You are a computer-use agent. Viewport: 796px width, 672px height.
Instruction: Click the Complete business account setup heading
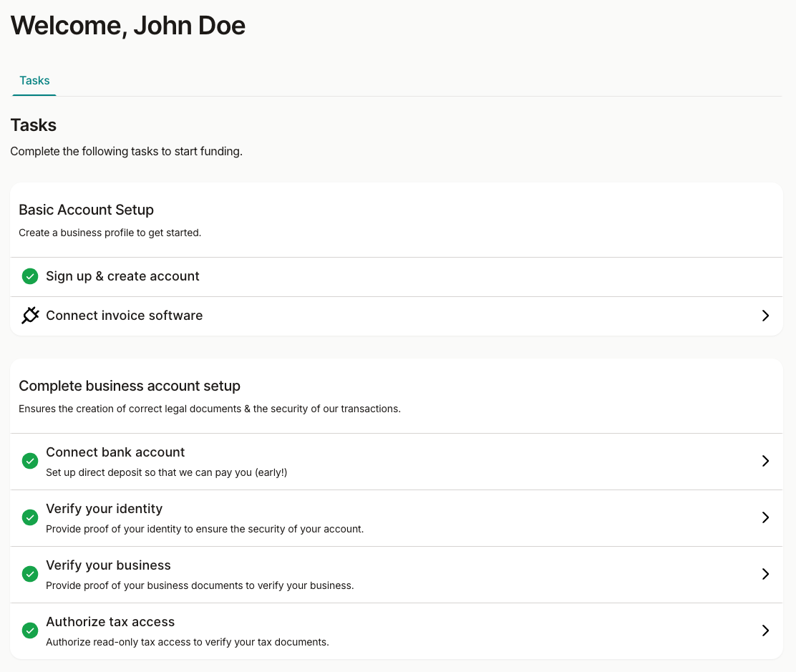130,386
